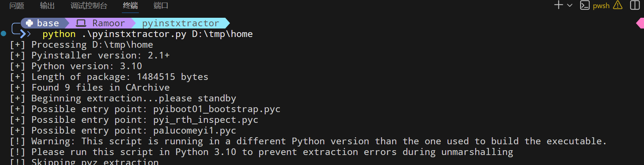Select the 终端 tab
Image resolution: width=644 pixels, height=165 pixels.
130,6
